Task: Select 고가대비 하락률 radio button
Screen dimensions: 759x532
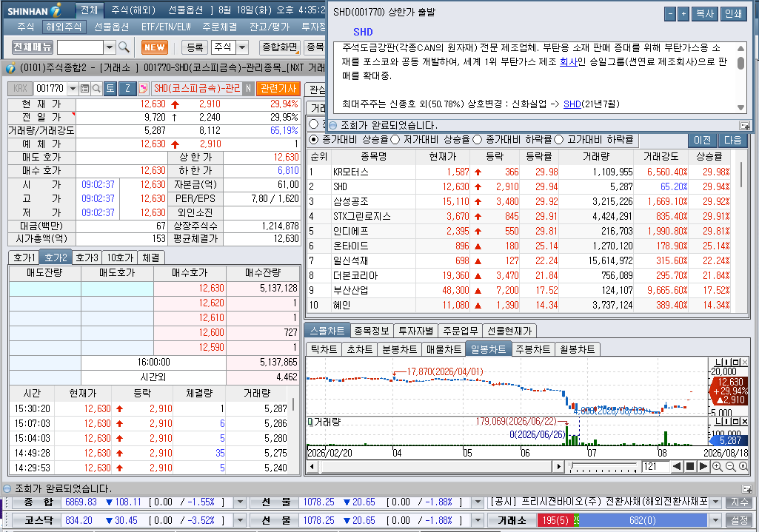Action: point(558,140)
